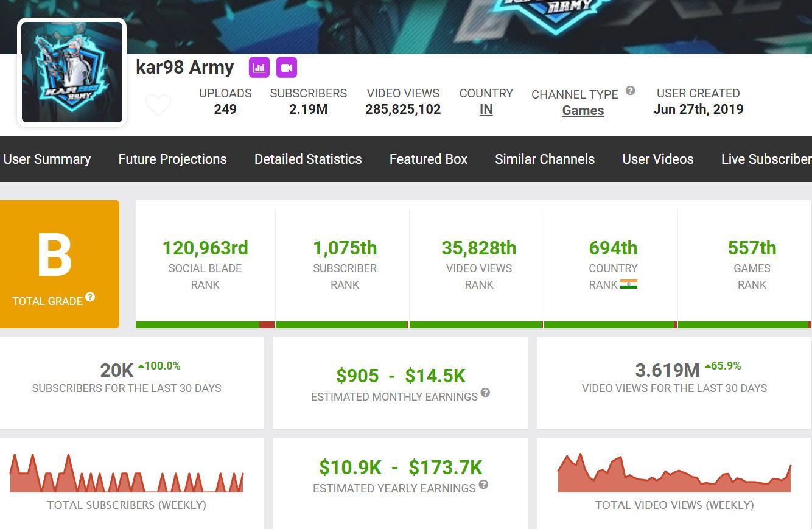
Task: Click the 285,825,102 video views count
Action: pyautogui.click(x=403, y=110)
